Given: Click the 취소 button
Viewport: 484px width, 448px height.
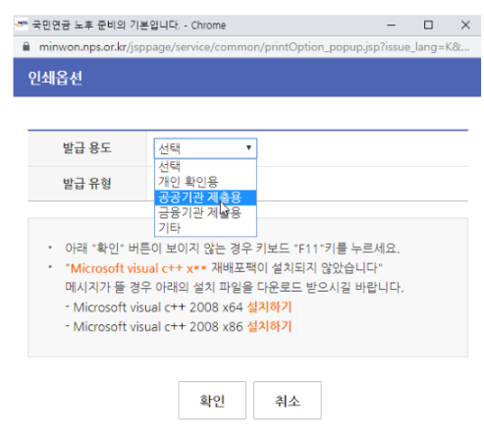Looking at the screenshot, I should point(288,400).
